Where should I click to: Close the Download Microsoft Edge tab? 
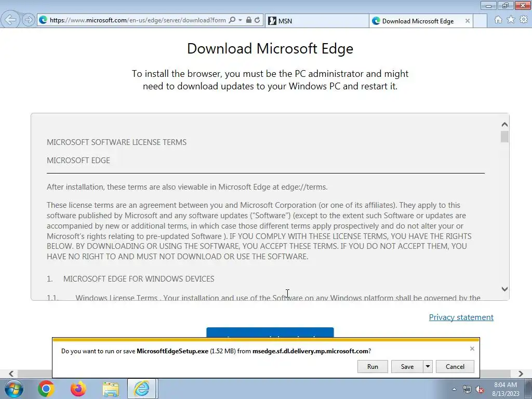[468, 21]
